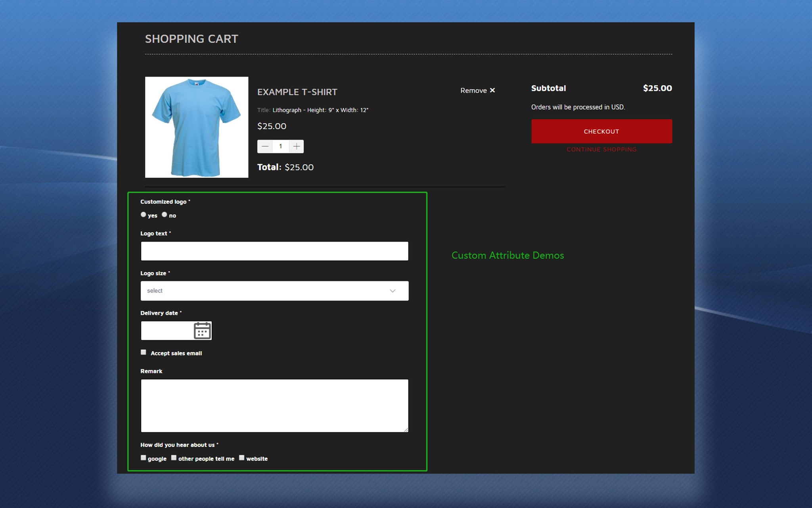The width and height of the screenshot is (812, 508).
Task: Click the Delivery date input field
Action: (167, 331)
